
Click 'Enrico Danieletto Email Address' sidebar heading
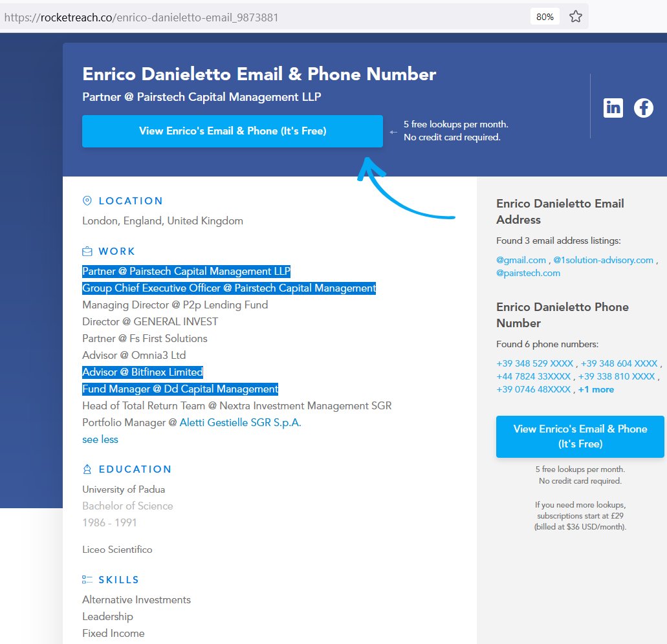[x=560, y=211]
